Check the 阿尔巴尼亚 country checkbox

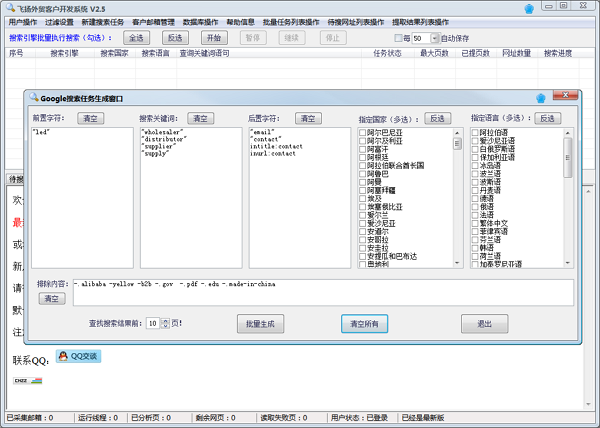[362, 132]
